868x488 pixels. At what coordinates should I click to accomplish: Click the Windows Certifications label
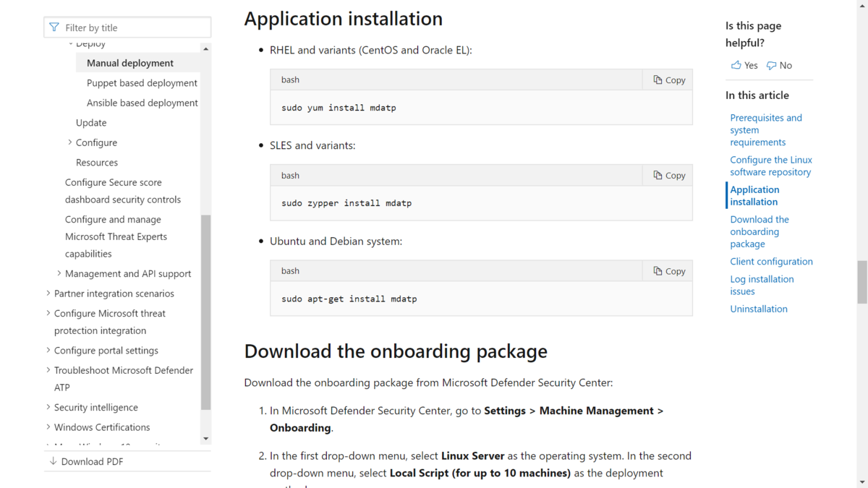click(102, 427)
